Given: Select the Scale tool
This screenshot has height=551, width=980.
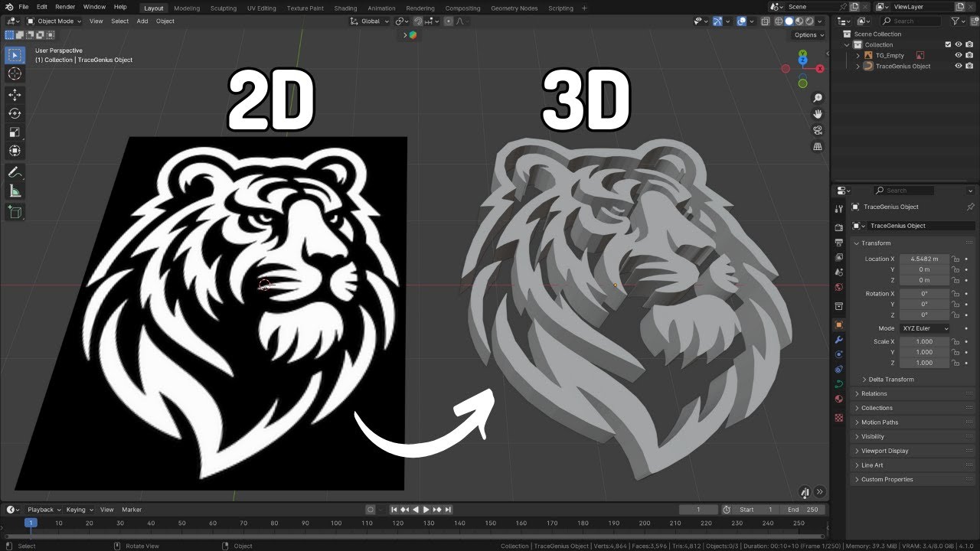Looking at the screenshot, I should [x=15, y=132].
